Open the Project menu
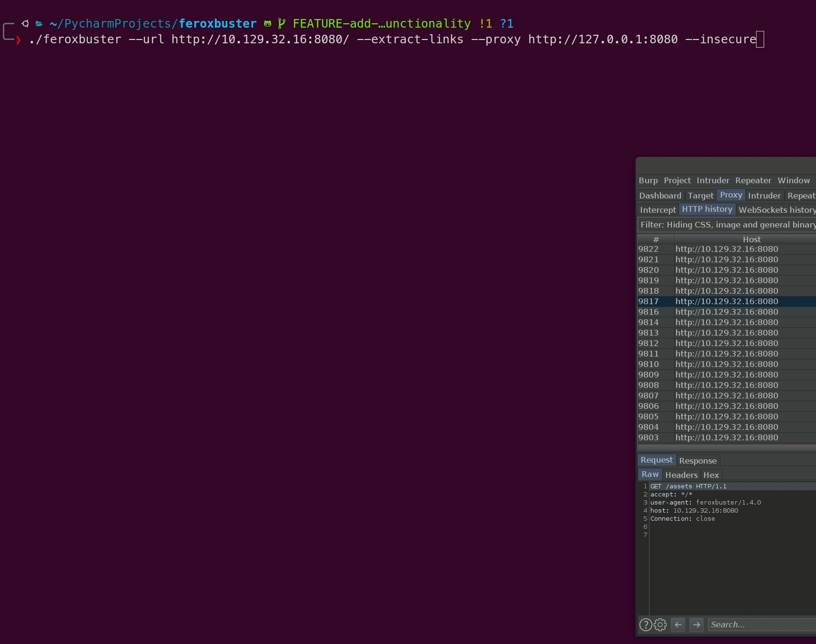Viewport: 816px width, 644px height. click(x=677, y=180)
